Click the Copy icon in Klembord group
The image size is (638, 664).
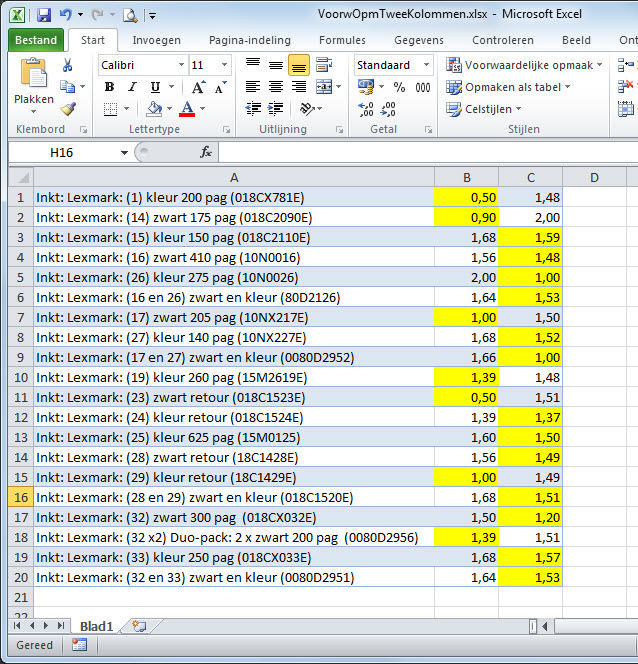point(67,87)
